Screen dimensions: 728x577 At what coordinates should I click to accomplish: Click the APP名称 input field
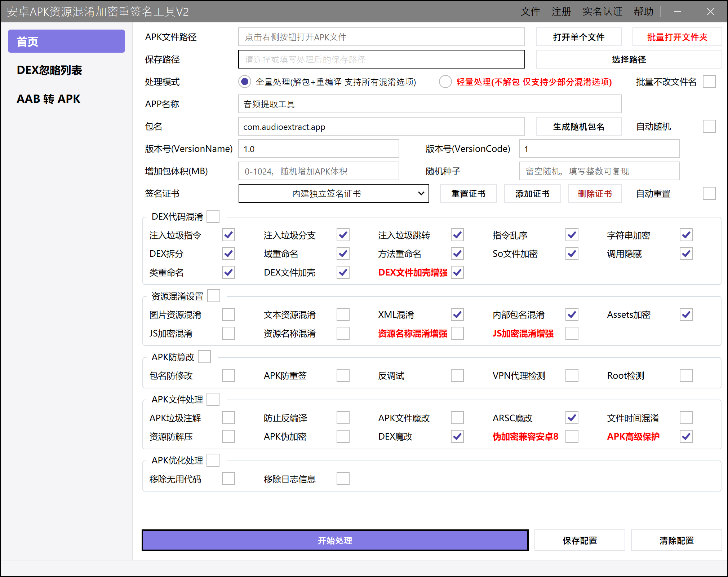(430, 104)
